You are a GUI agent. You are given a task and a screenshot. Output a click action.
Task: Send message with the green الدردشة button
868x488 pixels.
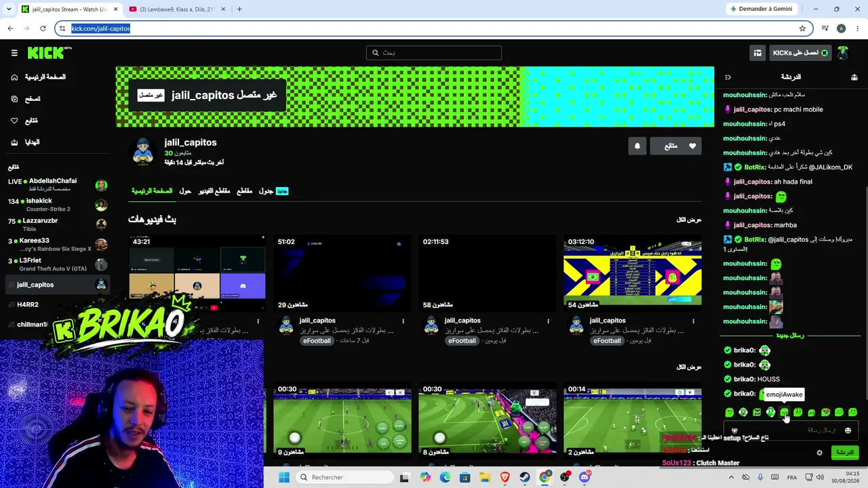845,453
